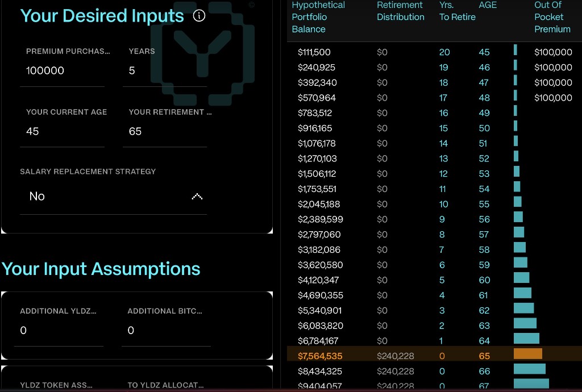The height and width of the screenshot is (392, 582).
Task: Click the $100,000 premium in the age 47 row
Action: (553, 83)
